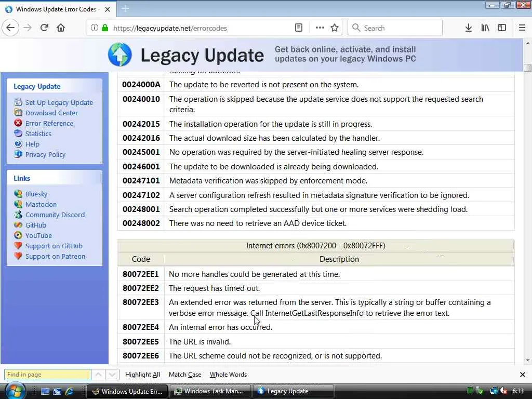Viewport: 532px width, 399px height.
Task: Click the Help question mark icon
Action: [x=18, y=144]
